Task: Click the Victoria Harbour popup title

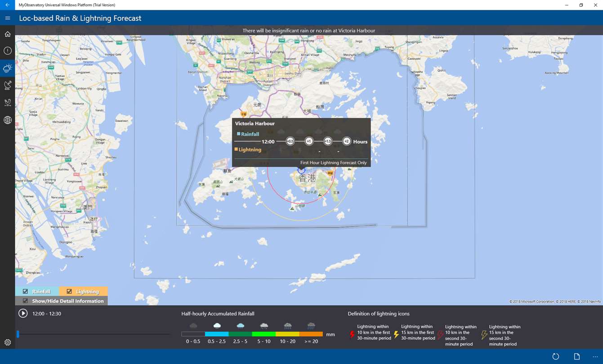Action: [x=255, y=124]
